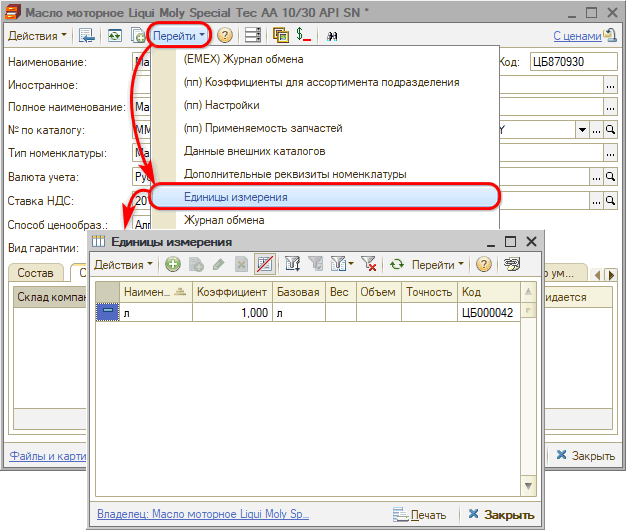Screen dimensions: 626x530
Task: Click the С ценами link
Action: (x=578, y=36)
